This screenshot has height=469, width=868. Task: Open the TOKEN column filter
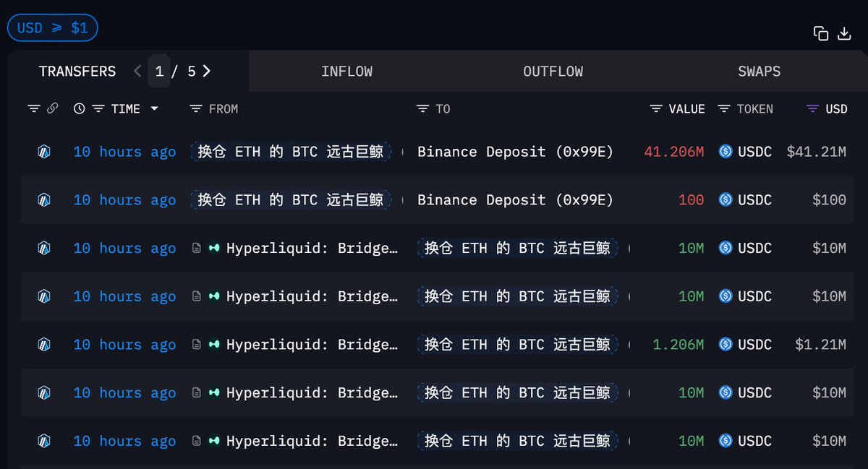tap(724, 108)
